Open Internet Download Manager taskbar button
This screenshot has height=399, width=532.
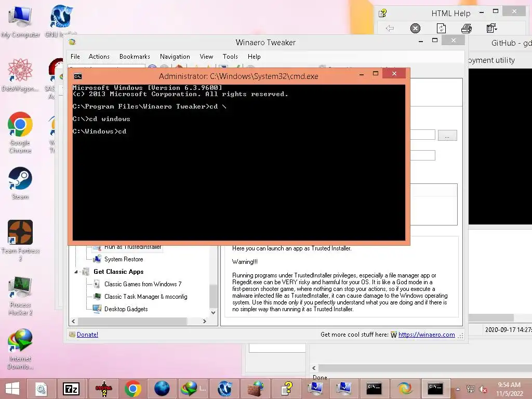pos(193,389)
